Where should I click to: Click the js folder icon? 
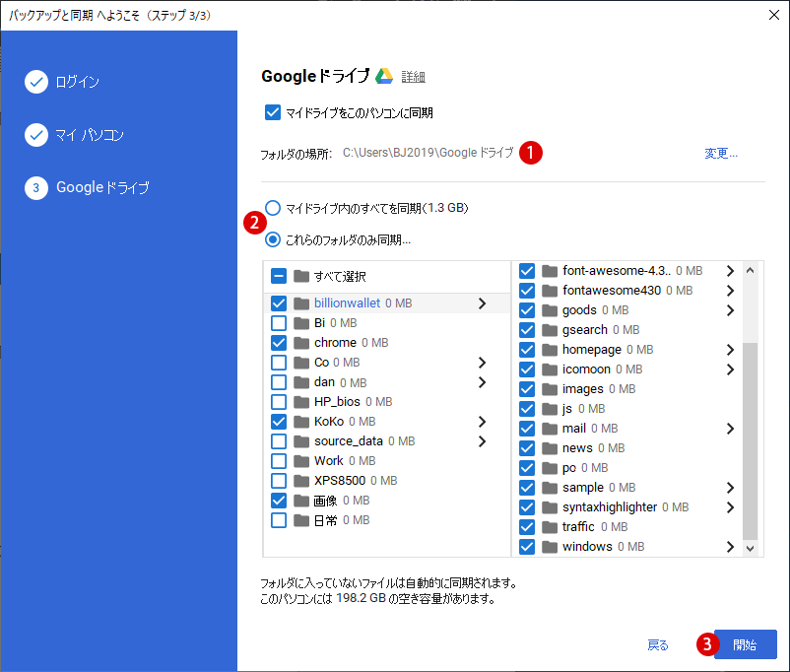tap(550, 409)
